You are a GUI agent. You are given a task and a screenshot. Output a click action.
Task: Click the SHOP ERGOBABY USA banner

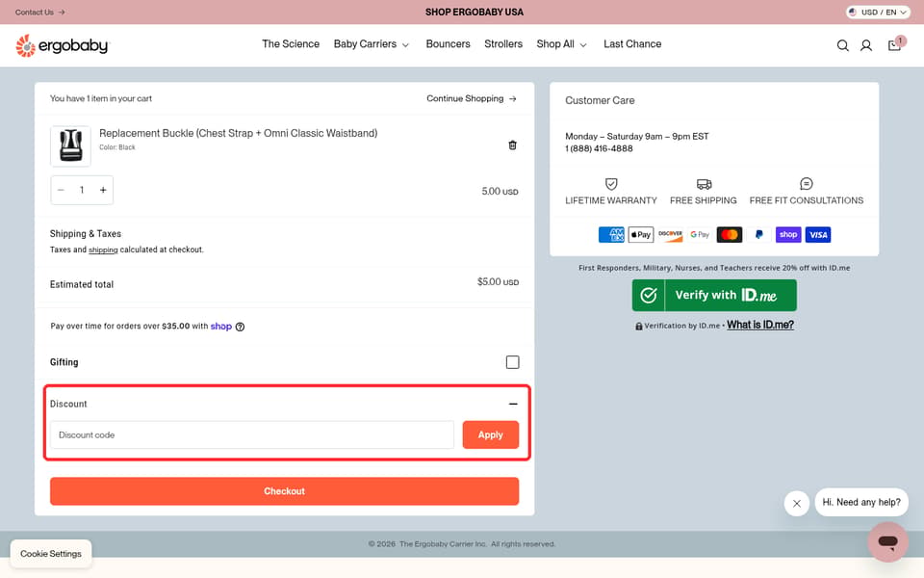point(474,12)
